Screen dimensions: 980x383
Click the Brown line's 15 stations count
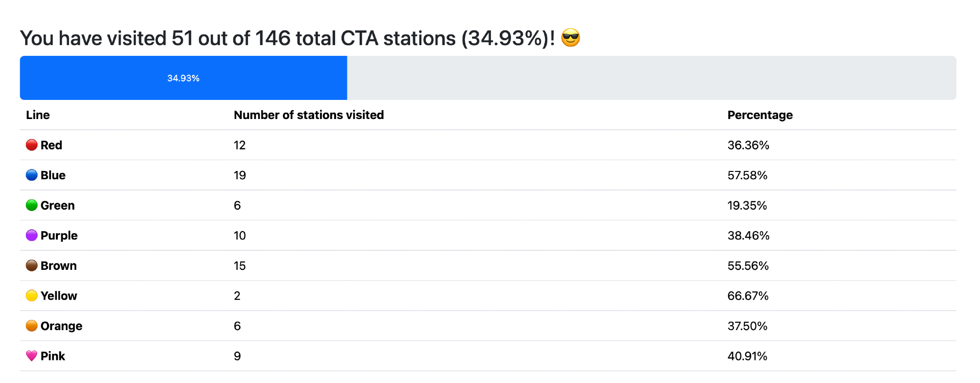[240, 266]
